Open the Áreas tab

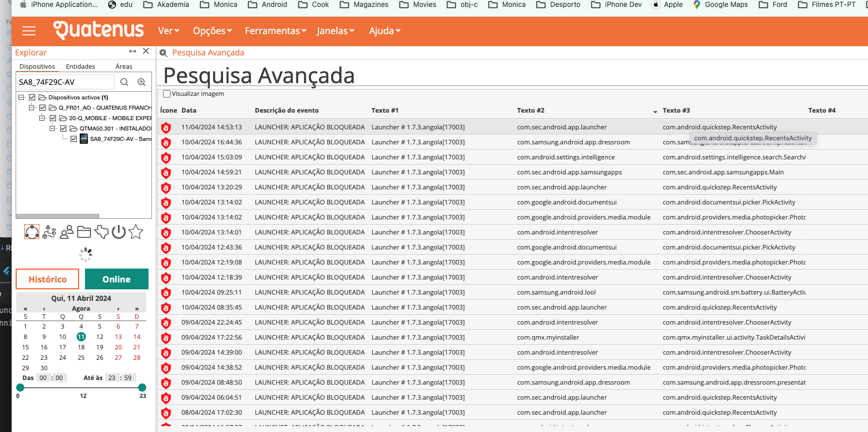point(124,66)
